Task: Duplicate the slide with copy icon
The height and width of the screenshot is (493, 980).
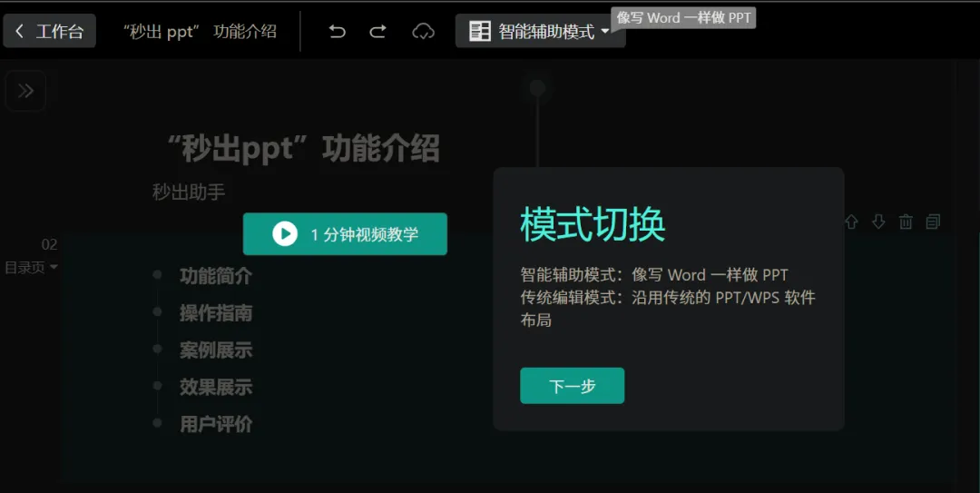Action: (933, 222)
